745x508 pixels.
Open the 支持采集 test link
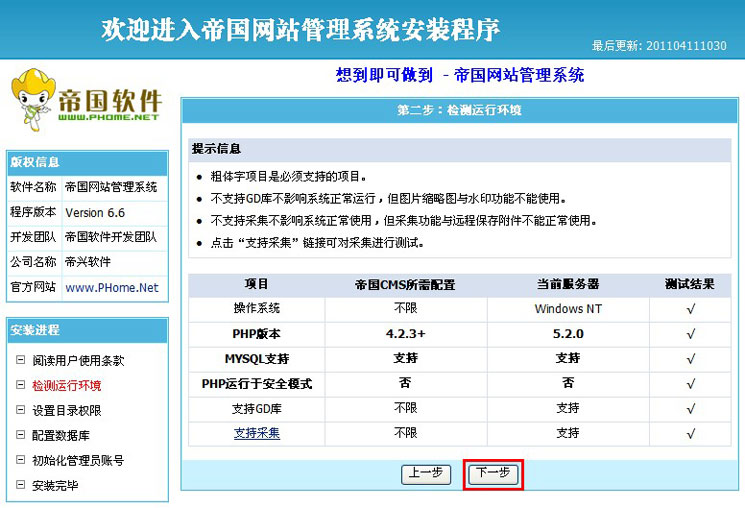tap(257, 433)
